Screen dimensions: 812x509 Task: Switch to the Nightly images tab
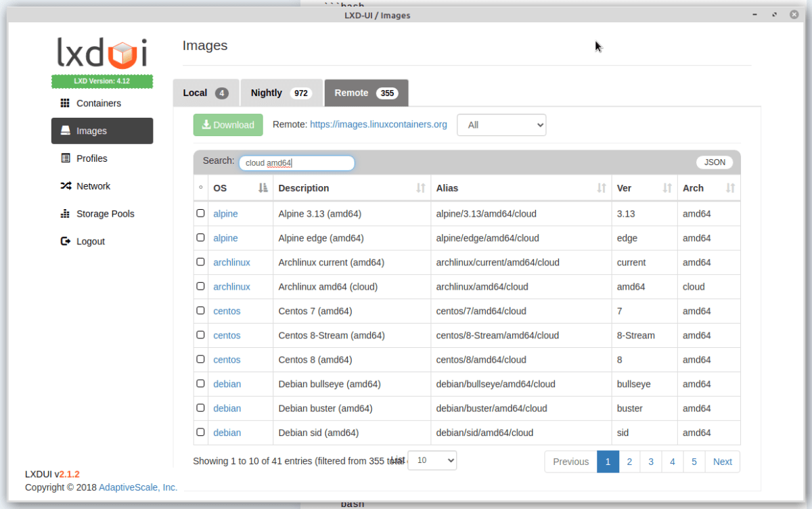281,93
